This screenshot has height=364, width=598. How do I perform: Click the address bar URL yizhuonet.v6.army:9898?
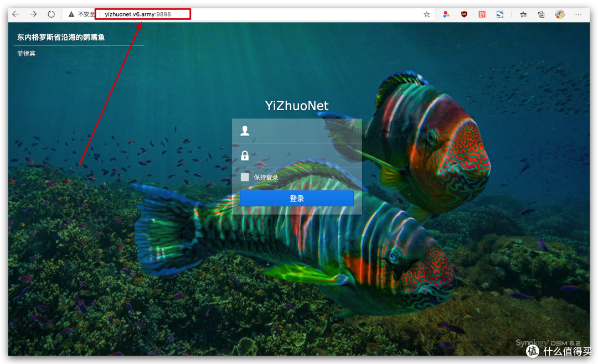click(x=138, y=14)
